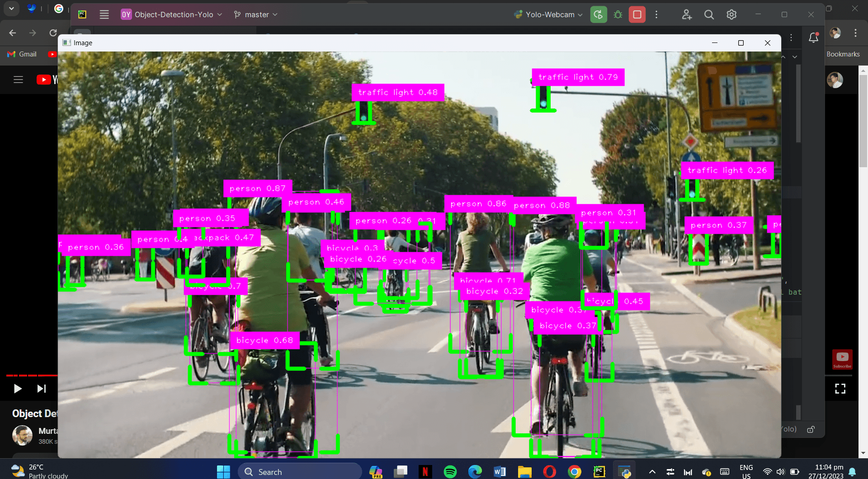Screen dimensions: 868x479
Task: Show hidden system tray icons
Action: [x=652, y=472]
